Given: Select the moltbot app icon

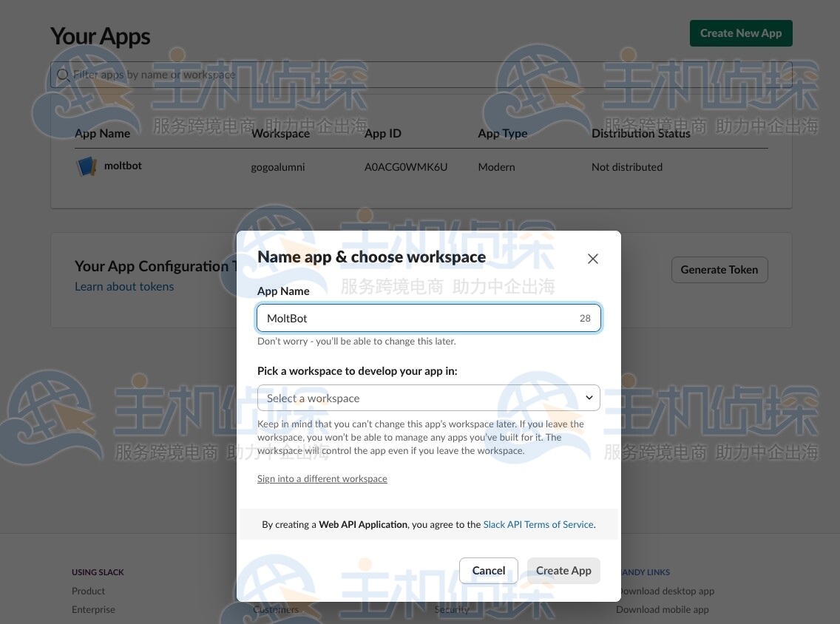Looking at the screenshot, I should (87, 166).
